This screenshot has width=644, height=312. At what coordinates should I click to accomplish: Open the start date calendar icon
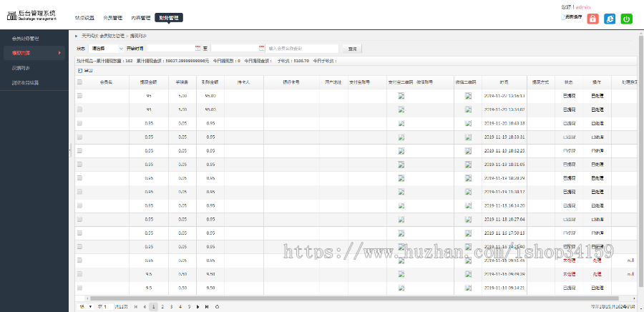click(x=197, y=49)
